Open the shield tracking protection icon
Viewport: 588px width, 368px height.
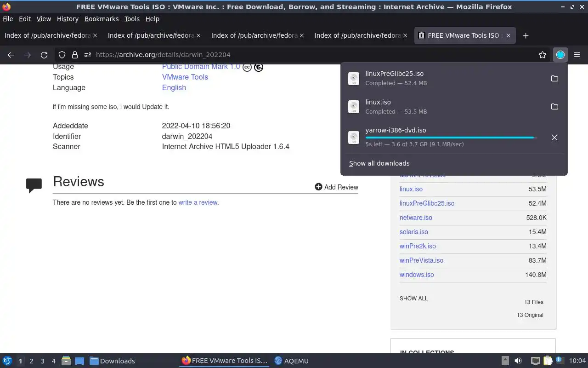[62, 55]
